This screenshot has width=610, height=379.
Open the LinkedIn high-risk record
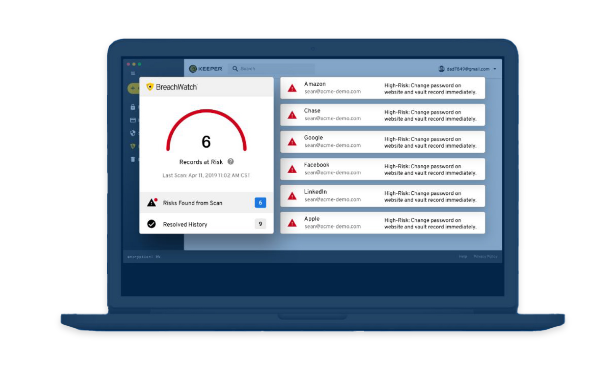(x=382, y=196)
